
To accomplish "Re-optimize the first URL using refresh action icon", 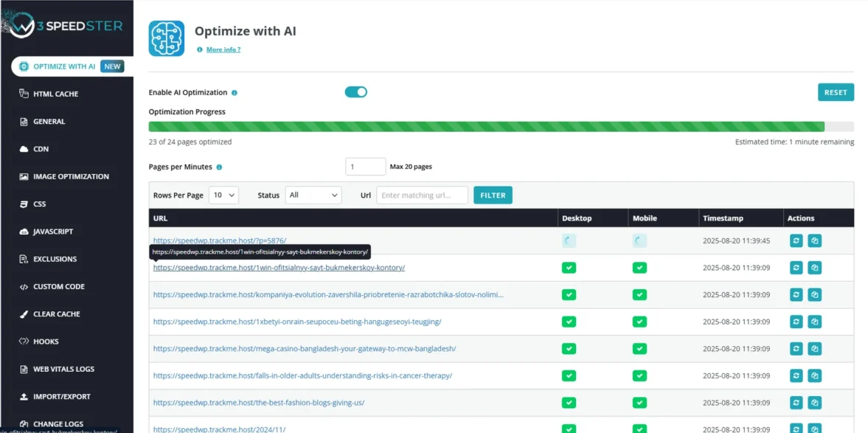I will click(796, 240).
